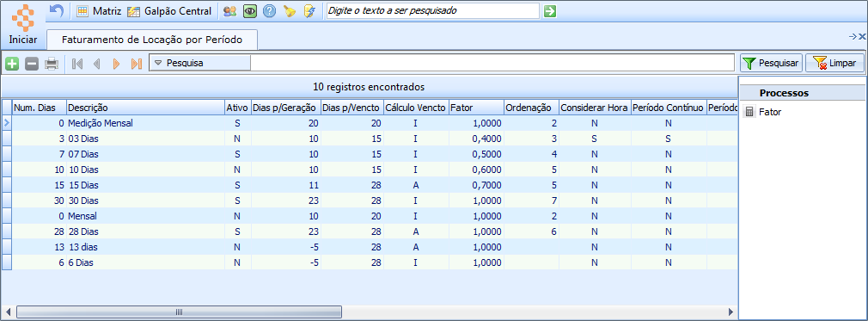This screenshot has height=321, width=868.
Task: Go to previous record arrow
Action: (97, 63)
